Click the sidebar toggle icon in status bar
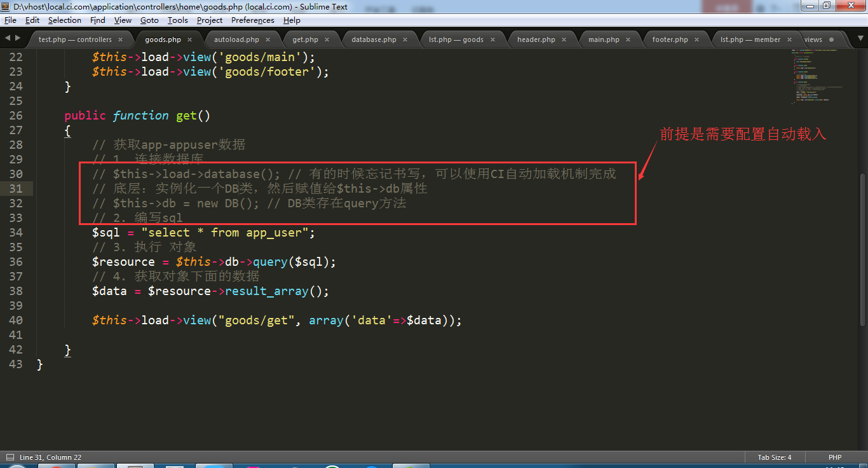Image resolution: width=868 pixels, height=468 pixels. (x=10, y=457)
